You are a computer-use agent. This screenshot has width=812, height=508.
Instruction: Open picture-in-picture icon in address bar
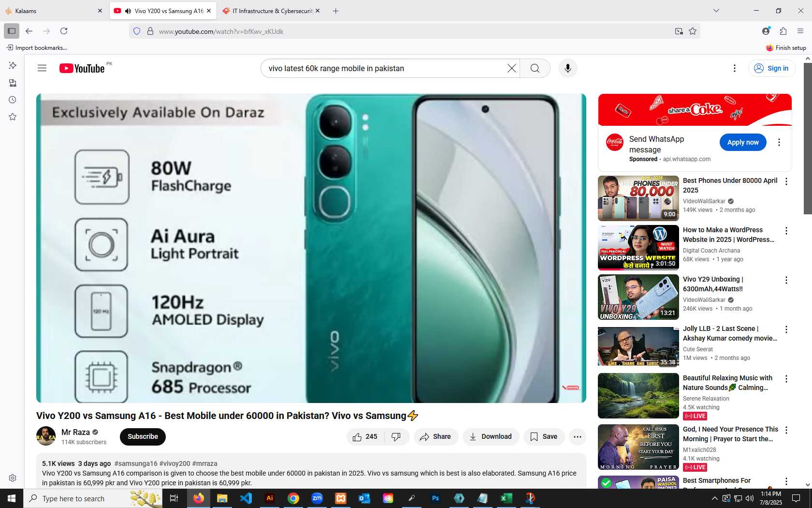pos(679,31)
